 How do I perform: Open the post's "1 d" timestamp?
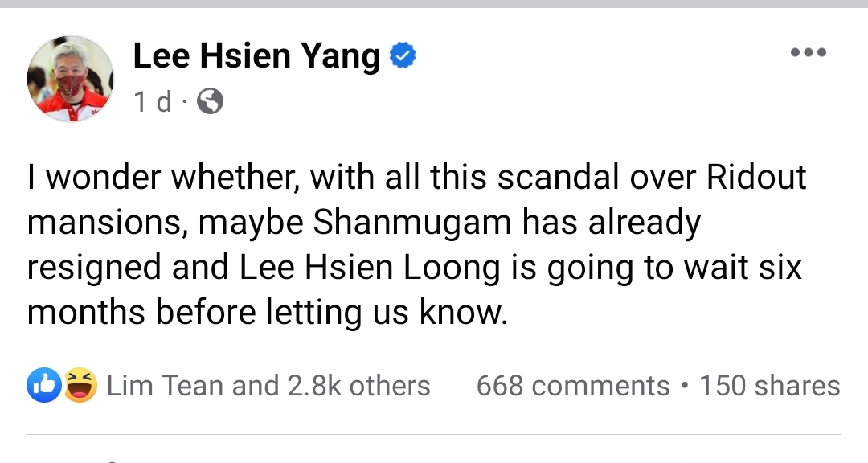point(152,102)
